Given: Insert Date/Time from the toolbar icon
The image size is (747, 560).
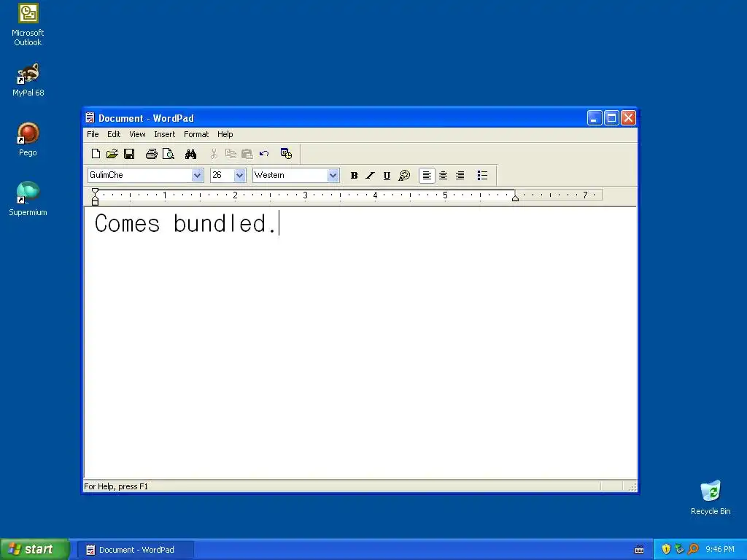Looking at the screenshot, I should pyautogui.click(x=286, y=154).
